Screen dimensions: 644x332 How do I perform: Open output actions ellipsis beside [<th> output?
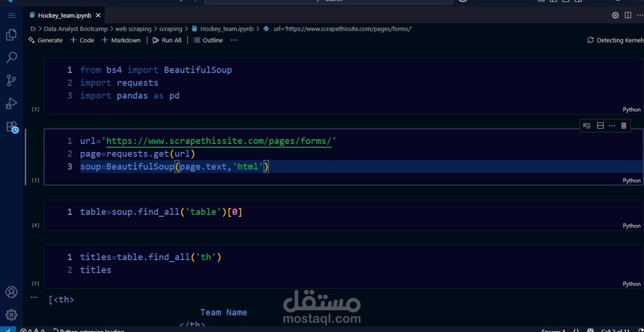click(x=34, y=297)
